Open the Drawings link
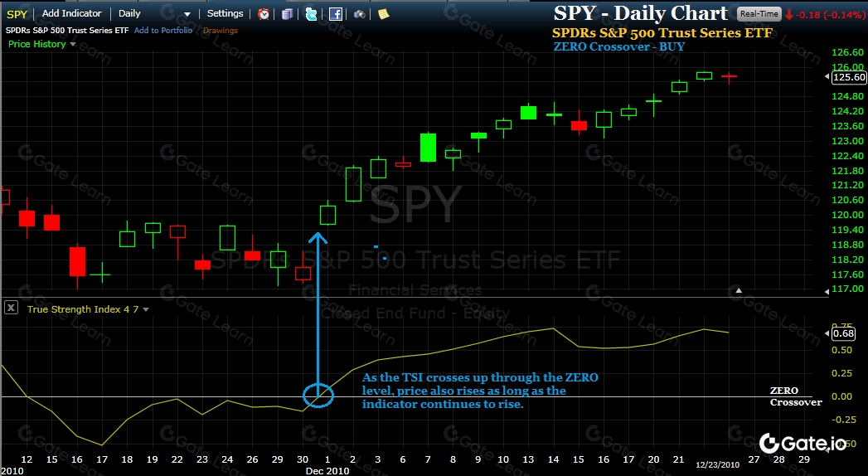Viewport: 868px width, 476px height. click(x=221, y=31)
